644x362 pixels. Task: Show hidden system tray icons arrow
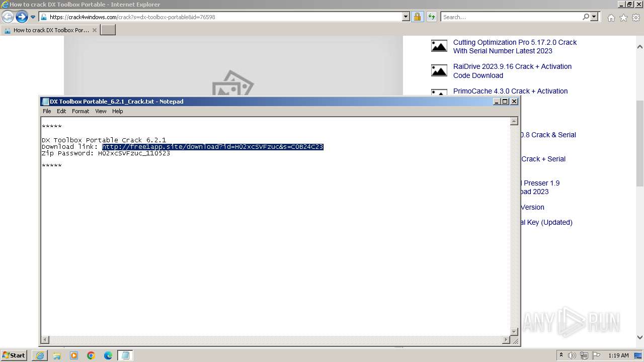point(561,355)
